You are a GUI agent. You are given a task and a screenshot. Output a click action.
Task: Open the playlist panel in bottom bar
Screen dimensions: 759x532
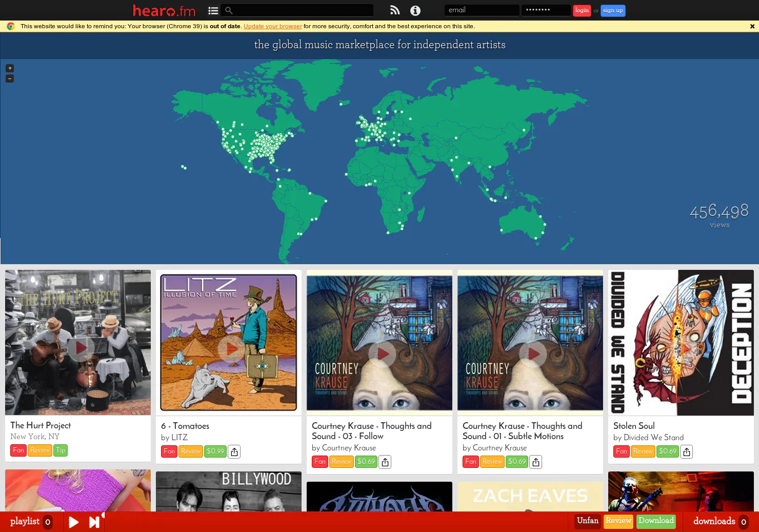click(31, 522)
